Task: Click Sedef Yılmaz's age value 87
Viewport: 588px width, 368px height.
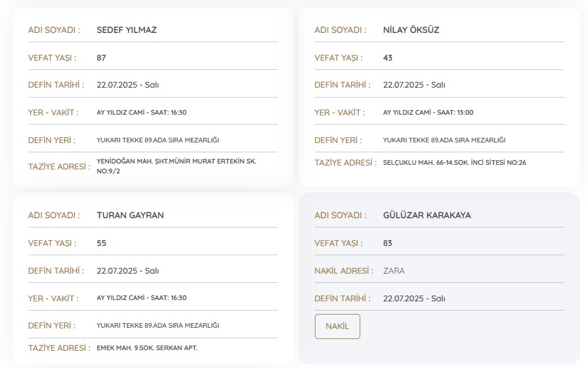Action: [101, 57]
